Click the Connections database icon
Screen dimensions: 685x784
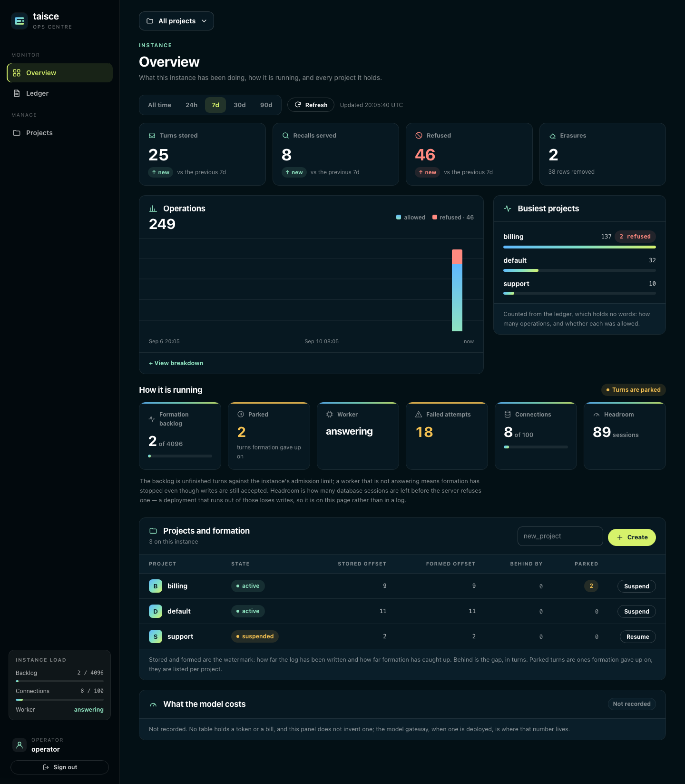click(x=508, y=414)
